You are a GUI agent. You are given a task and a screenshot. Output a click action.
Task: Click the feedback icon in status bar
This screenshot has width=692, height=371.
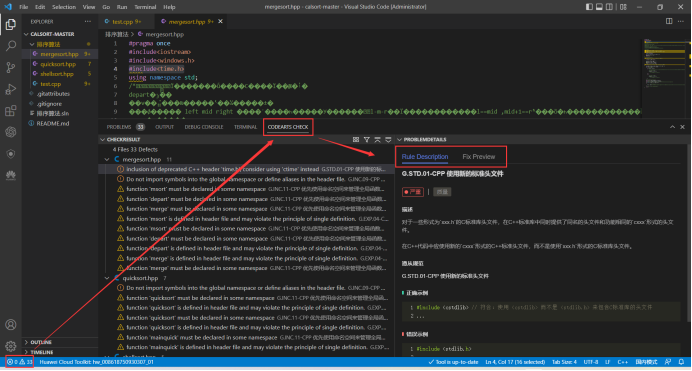coord(668,362)
